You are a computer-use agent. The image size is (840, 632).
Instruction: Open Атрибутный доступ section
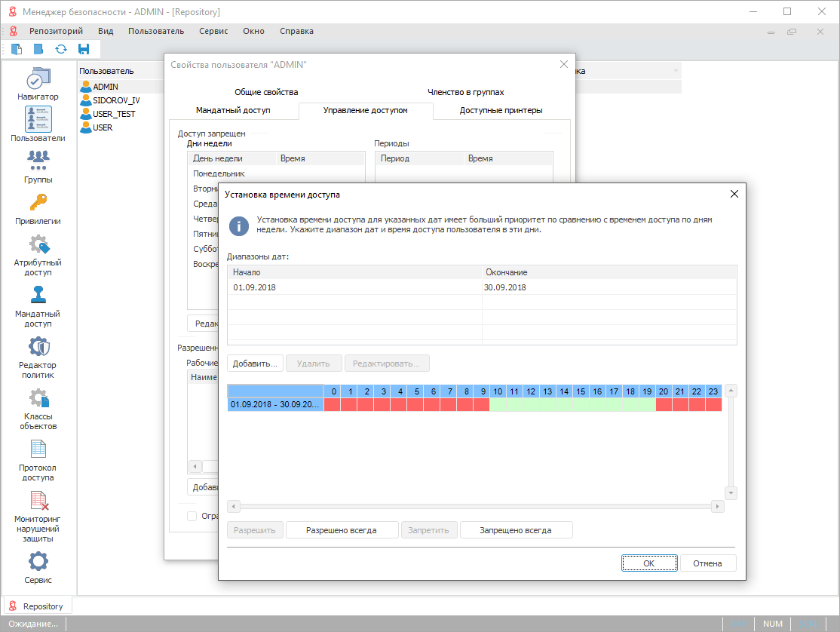38,245
